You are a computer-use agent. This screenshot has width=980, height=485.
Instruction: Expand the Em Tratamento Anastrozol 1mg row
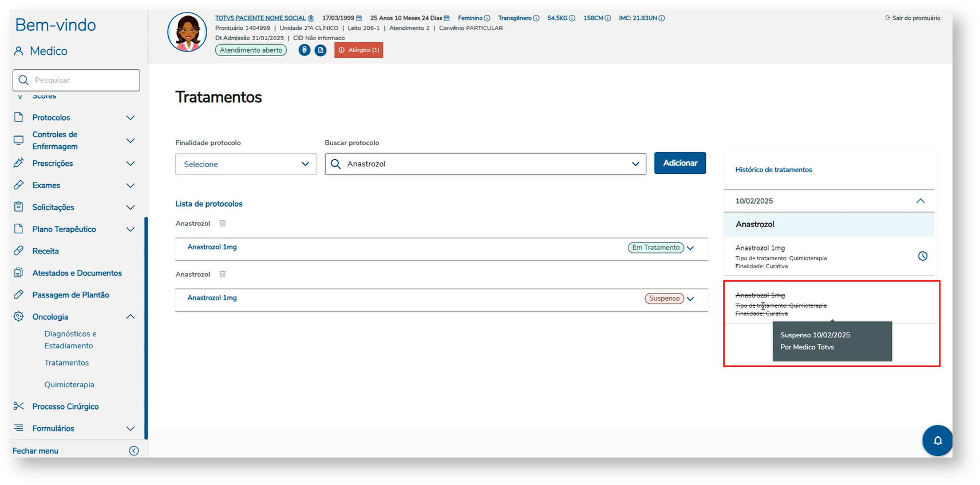click(x=690, y=248)
